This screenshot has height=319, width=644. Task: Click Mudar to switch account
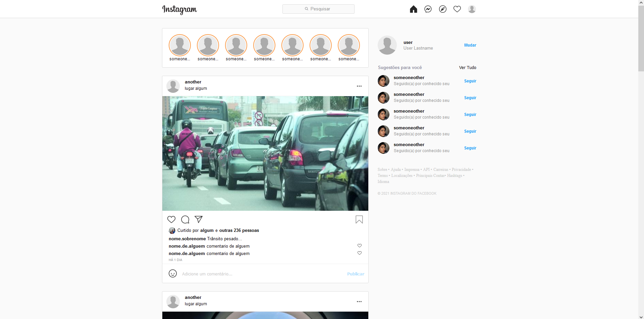(x=470, y=45)
